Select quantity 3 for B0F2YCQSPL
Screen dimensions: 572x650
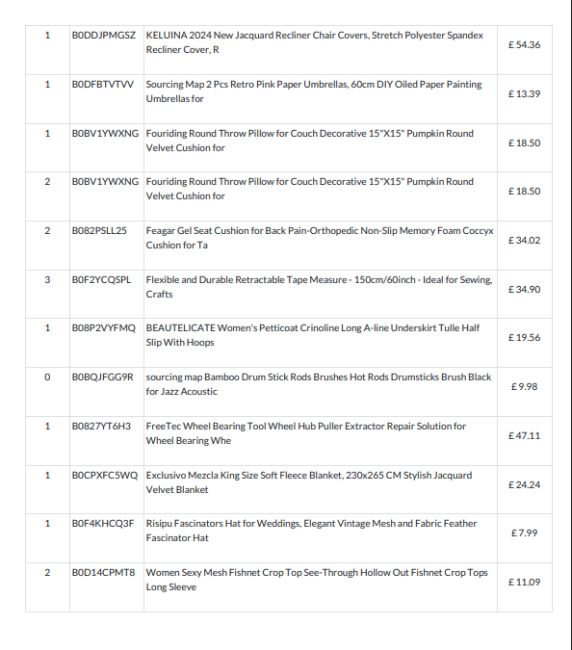(47, 280)
